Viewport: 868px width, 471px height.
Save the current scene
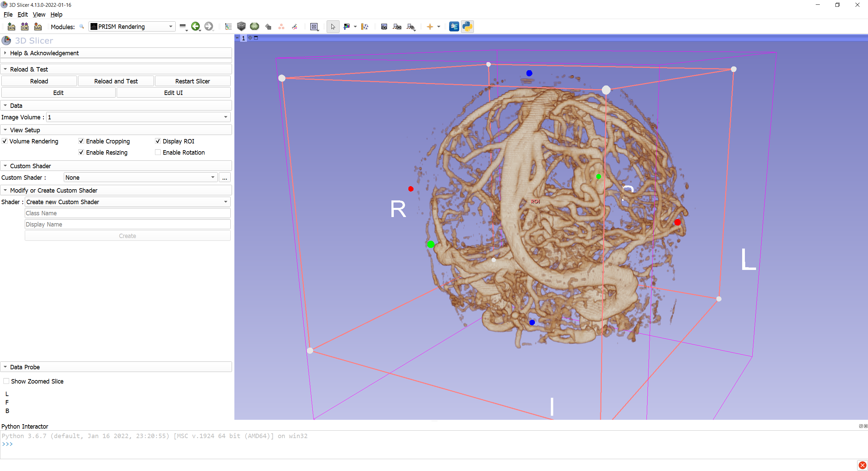pyautogui.click(x=38, y=26)
